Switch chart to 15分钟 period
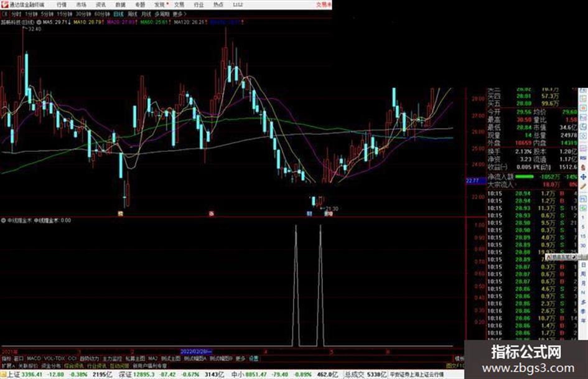The image size is (588, 379). [x=65, y=14]
